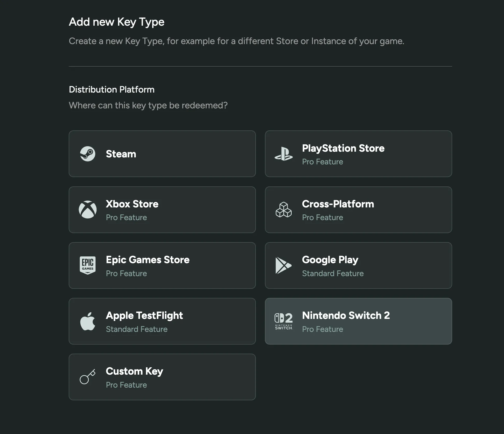Select the Apple TestFlight apple icon
Image resolution: width=504 pixels, height=434 pixels.
point(88,321)
